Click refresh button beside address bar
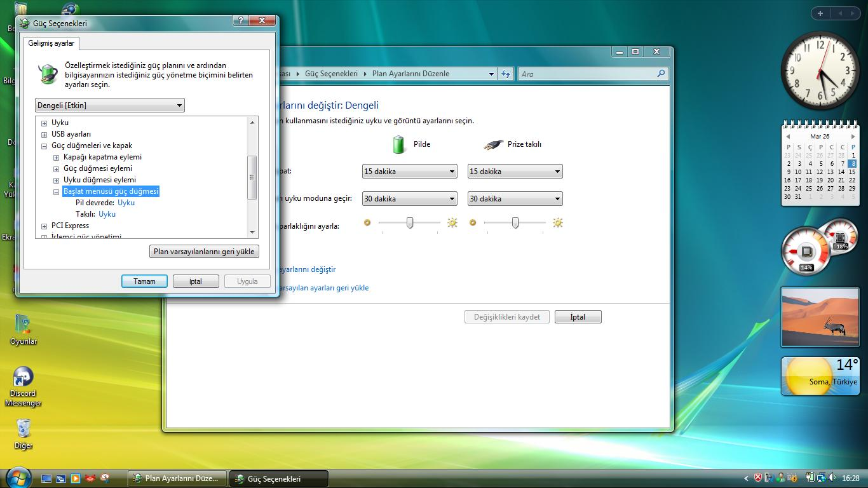Image resolution: width=868 pixels, height=488 pixels. tap(506, 74)
